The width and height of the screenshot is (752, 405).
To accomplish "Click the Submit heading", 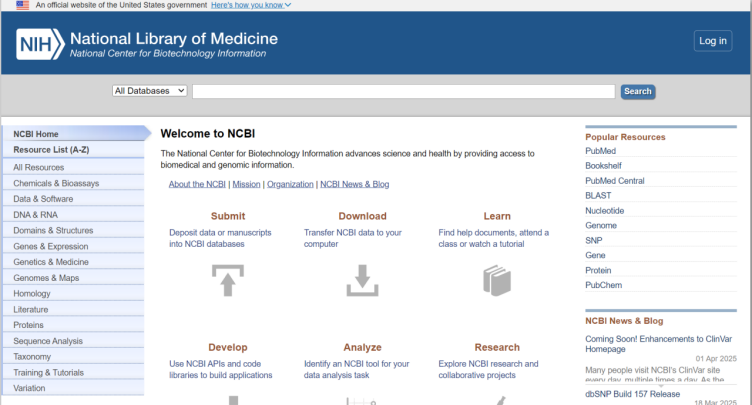I will 228,216.
